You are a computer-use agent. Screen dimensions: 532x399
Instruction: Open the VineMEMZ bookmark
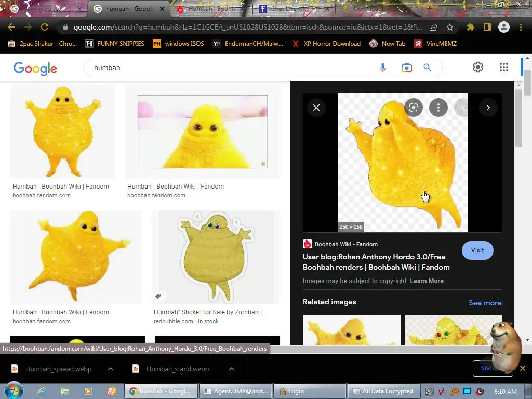click(436, 44)
